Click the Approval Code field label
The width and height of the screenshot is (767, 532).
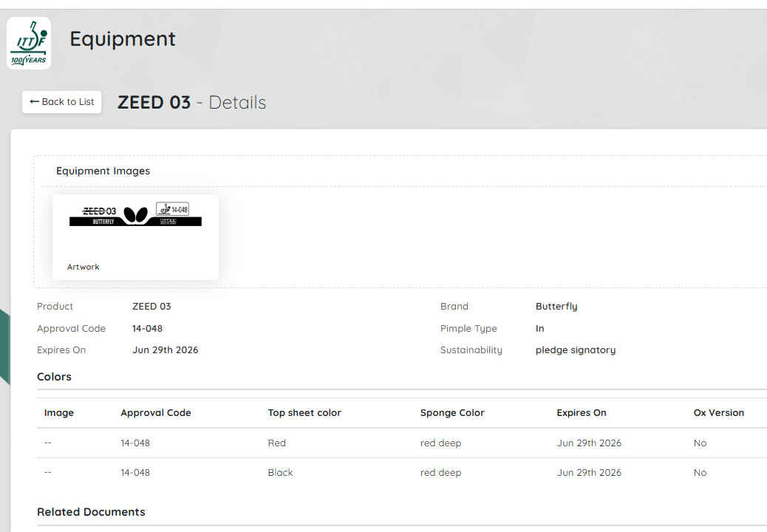[71, 329]
